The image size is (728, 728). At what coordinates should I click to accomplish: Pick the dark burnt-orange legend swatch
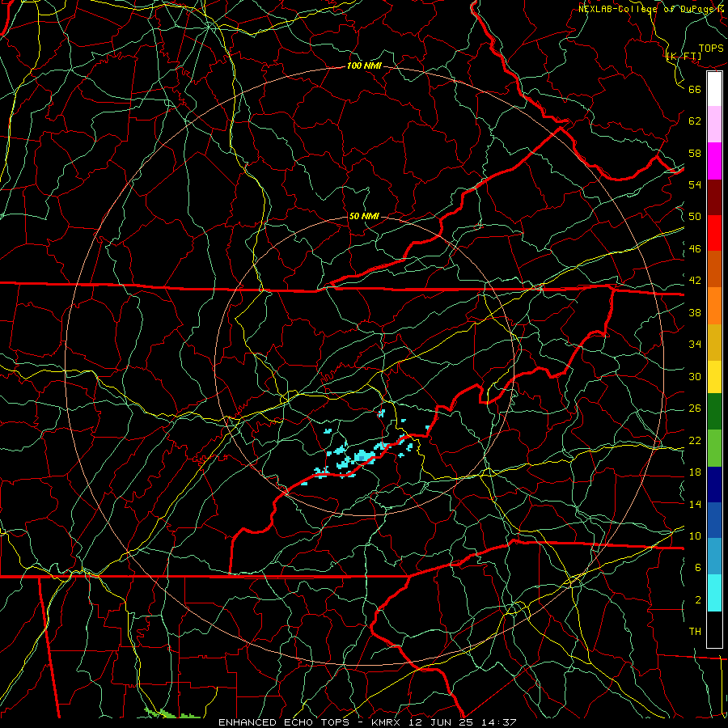(714, 269)
